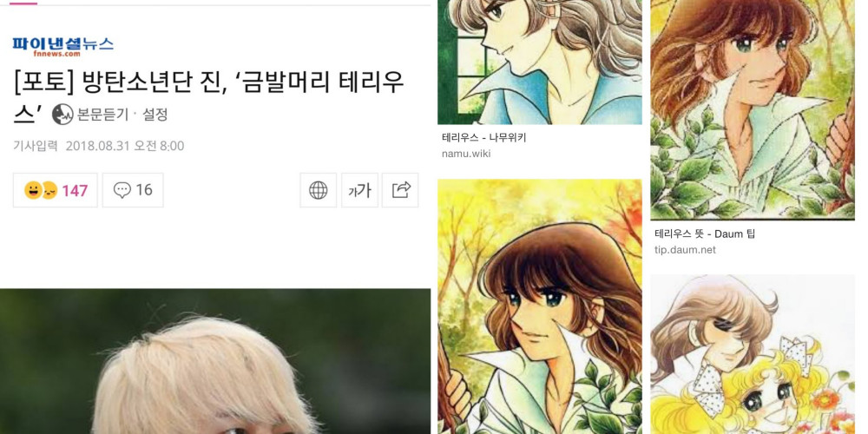Open the 설정 settings link

tap(155, 115)
